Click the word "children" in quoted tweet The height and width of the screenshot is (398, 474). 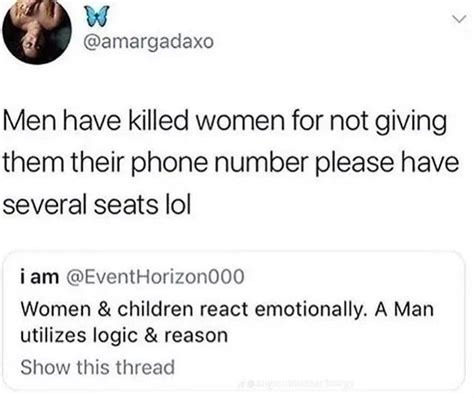pyautogui.click(x=155, y=310)
